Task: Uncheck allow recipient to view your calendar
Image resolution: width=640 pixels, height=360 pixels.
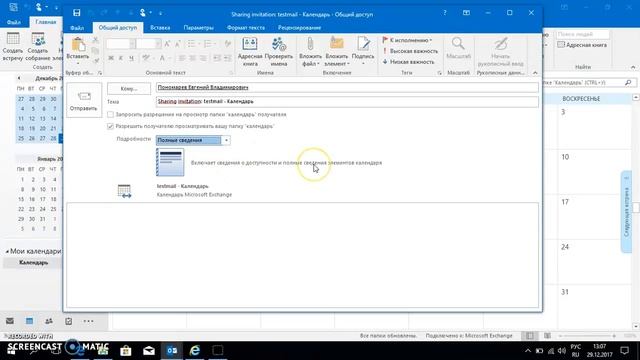Action: click(110, 127)
